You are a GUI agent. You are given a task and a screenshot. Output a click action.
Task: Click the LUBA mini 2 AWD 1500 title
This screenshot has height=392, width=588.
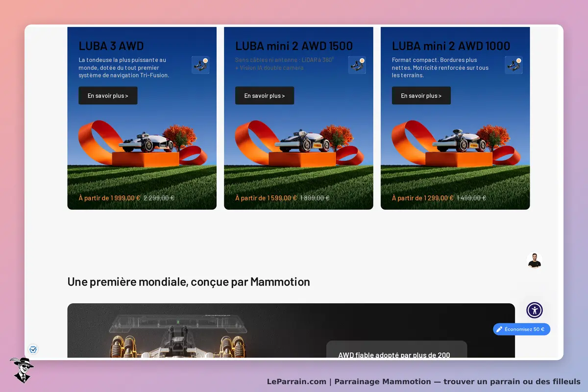tap(294, 46)
